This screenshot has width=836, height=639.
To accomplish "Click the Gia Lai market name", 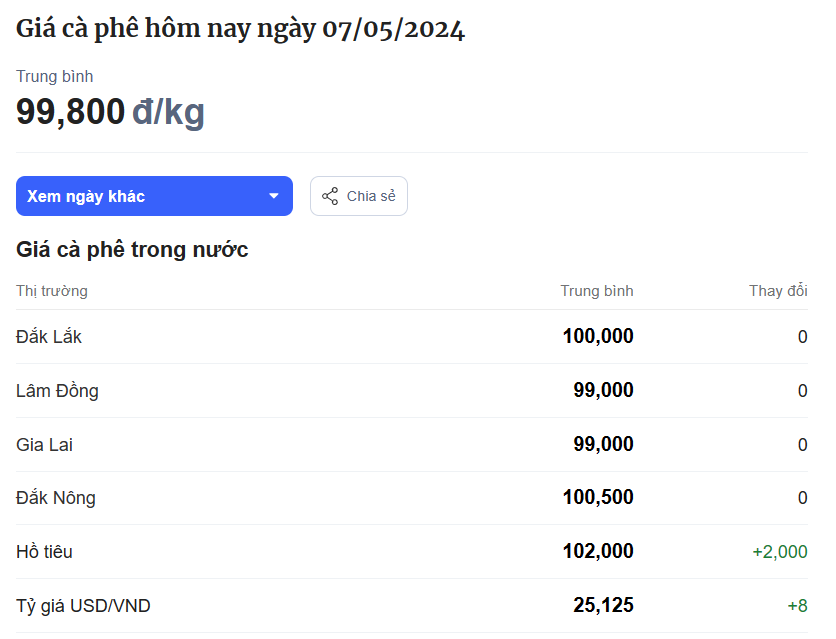I will (x=44, y=444).
